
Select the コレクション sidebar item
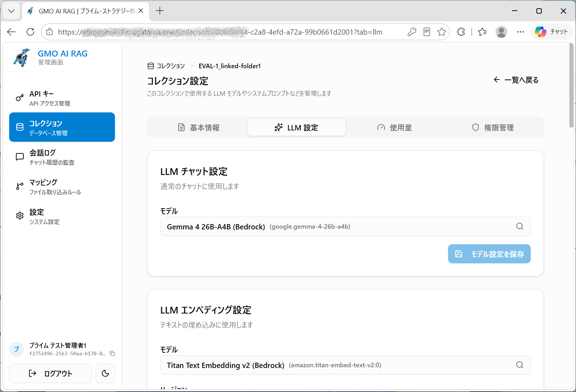[x=62, y=127]
